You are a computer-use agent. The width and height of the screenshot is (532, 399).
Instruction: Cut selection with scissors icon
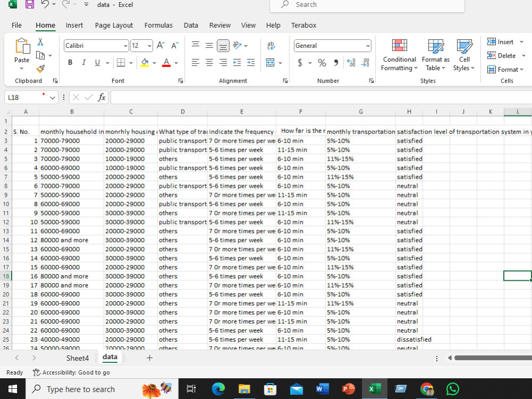[x=40, y=41]
